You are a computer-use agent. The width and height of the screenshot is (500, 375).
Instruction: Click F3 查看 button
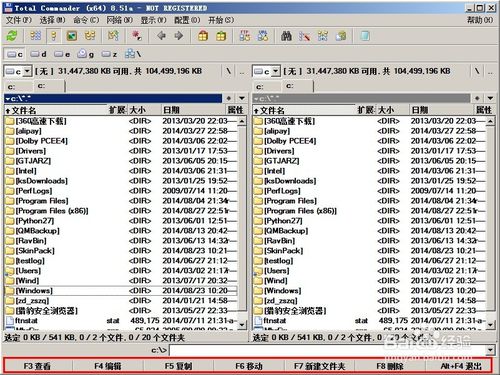37,366
